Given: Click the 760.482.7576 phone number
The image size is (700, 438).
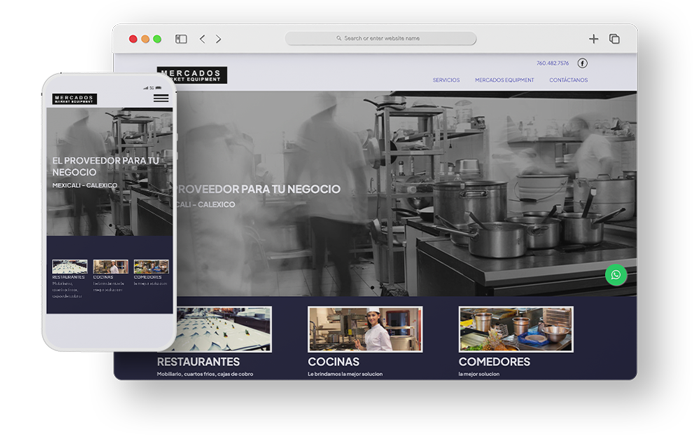Looking at the screenshot, I should coord(552,63).
